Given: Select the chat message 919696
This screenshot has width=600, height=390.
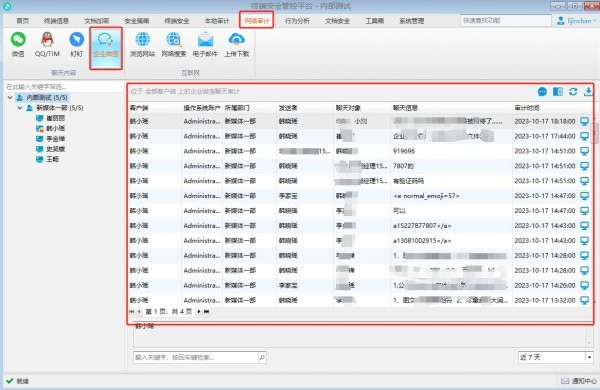Looking at the screenshot, I should tap(404, 151).
